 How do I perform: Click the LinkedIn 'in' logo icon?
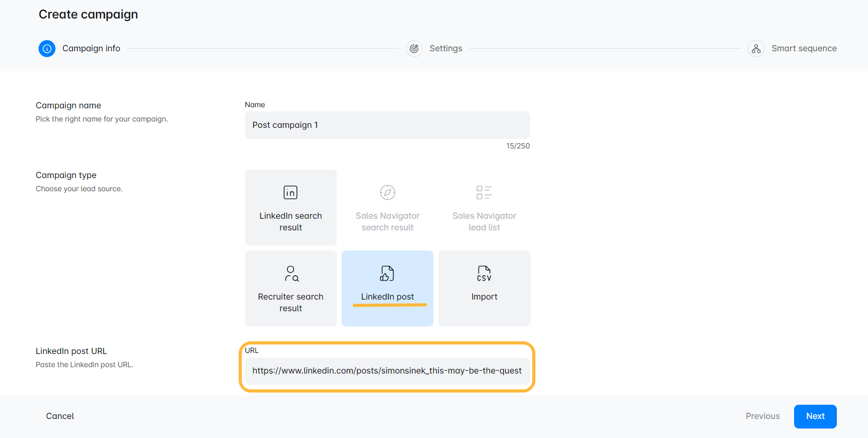click(x=290, y=192)
